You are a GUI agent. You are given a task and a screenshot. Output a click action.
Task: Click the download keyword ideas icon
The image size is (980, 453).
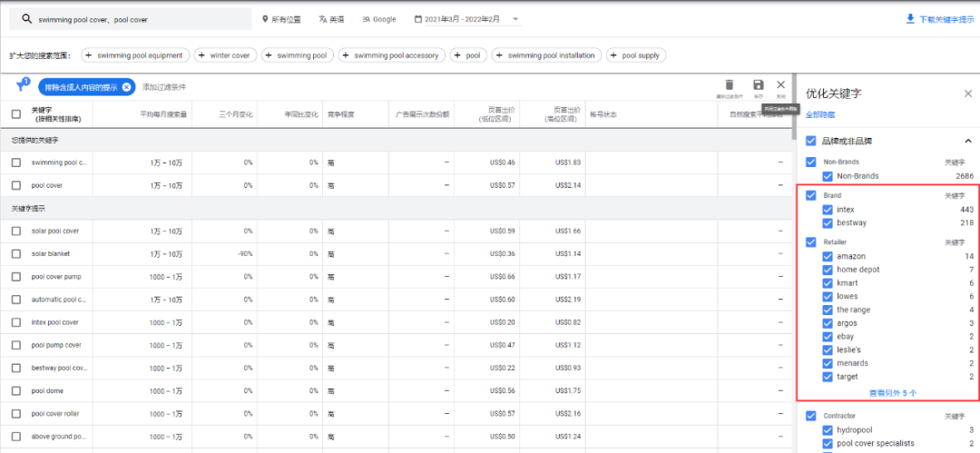point(910,19)
